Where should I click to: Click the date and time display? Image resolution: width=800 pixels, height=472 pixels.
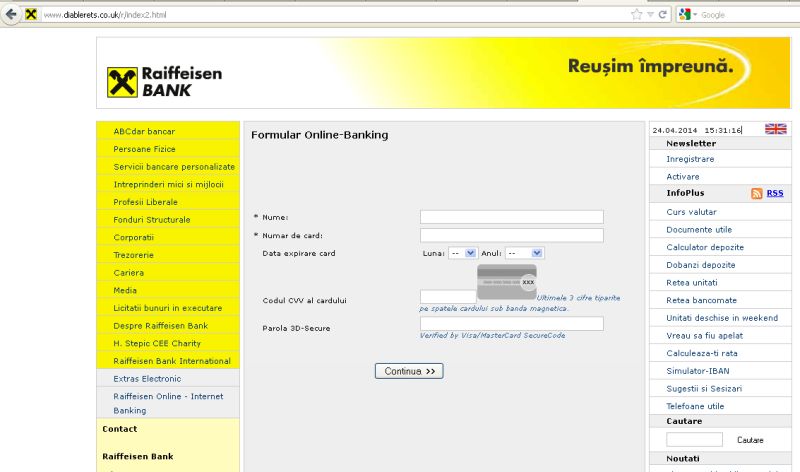[x=697, y=130]
